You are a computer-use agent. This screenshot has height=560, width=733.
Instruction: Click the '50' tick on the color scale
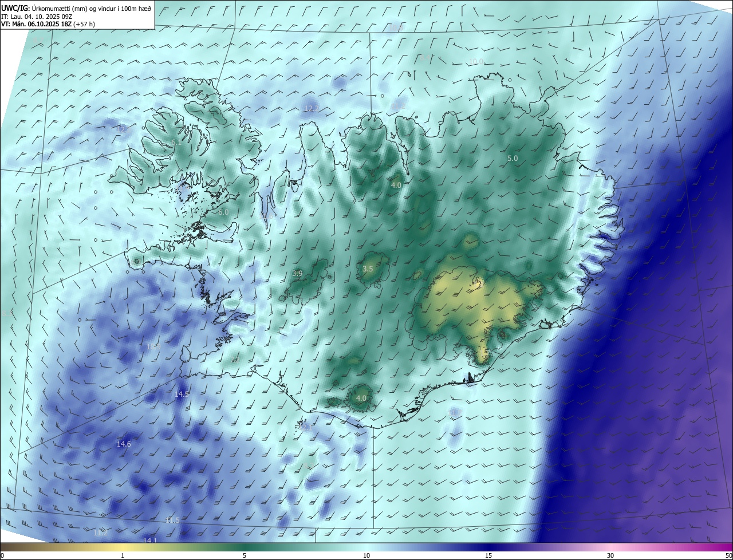tap(729, 556)
